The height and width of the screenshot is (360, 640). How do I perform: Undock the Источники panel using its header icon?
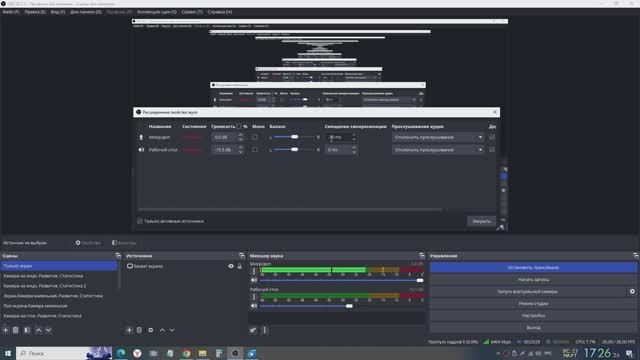point(242,256)
